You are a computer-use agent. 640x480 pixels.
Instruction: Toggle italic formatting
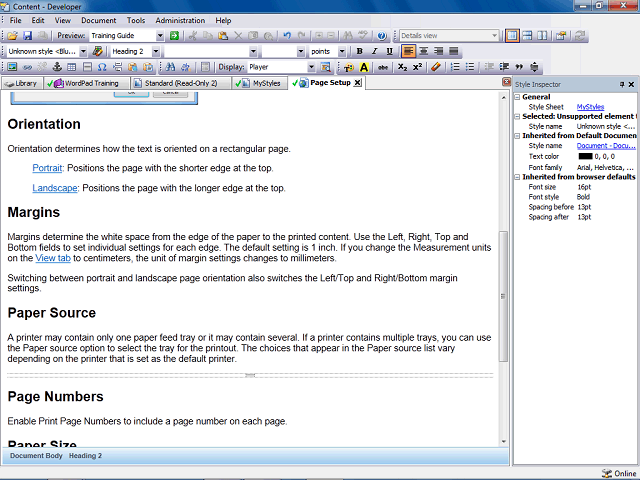[374, 51]
